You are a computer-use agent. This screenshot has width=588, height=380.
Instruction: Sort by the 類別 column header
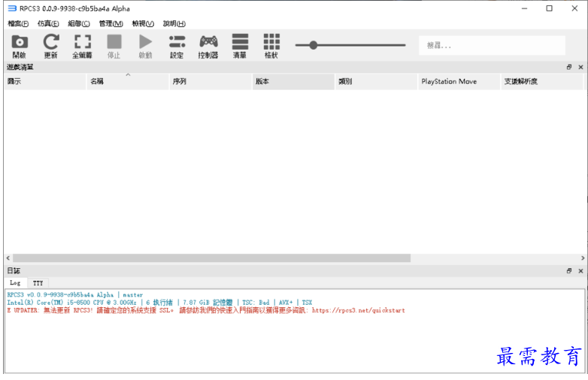[x=377, y=82]
